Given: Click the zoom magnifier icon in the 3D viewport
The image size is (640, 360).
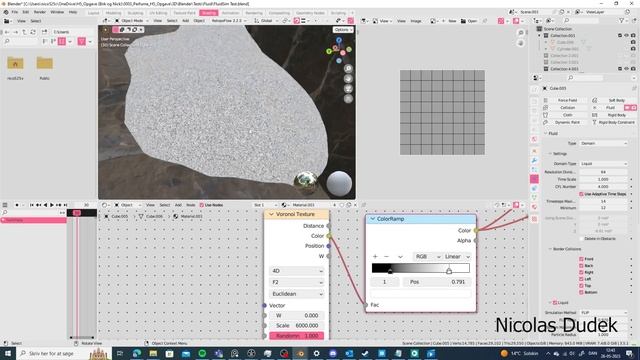Looking at the screenshot, I should [x=348, y=69].
